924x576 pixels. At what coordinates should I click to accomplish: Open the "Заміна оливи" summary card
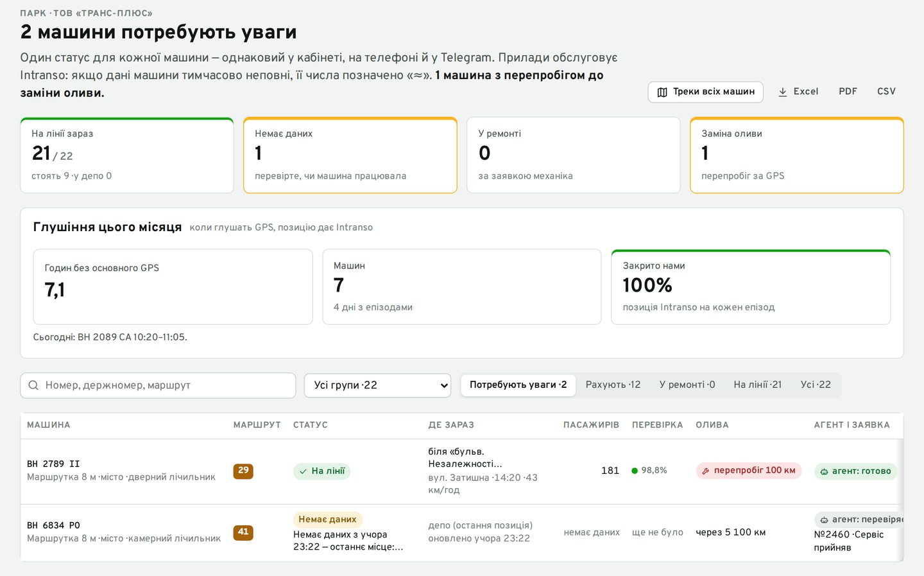[x=797, y=155]
